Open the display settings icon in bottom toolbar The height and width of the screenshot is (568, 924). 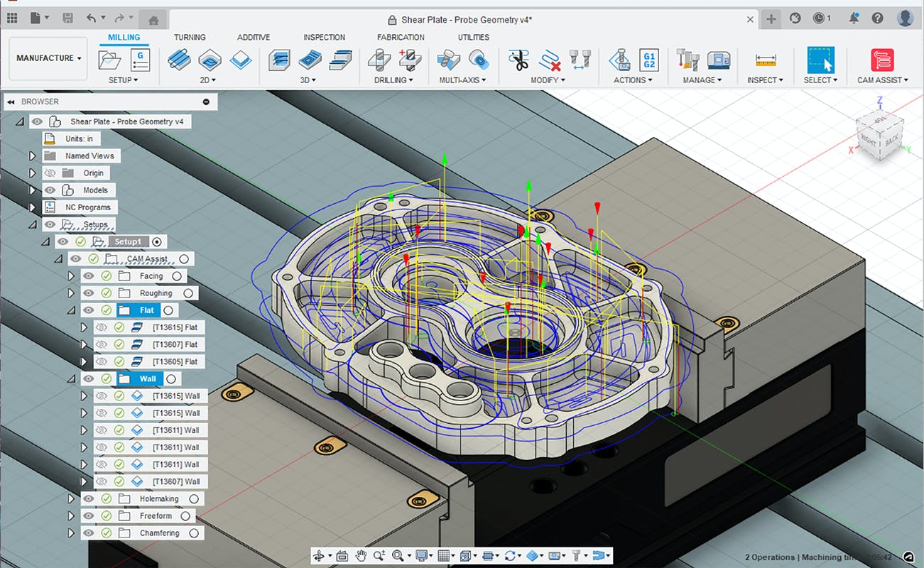click(420, 555)
